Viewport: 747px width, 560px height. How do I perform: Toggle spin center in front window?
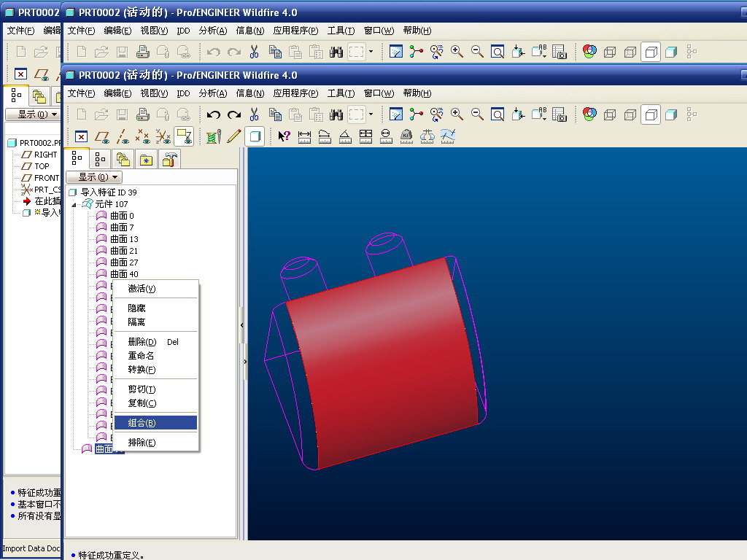point(416,114)
